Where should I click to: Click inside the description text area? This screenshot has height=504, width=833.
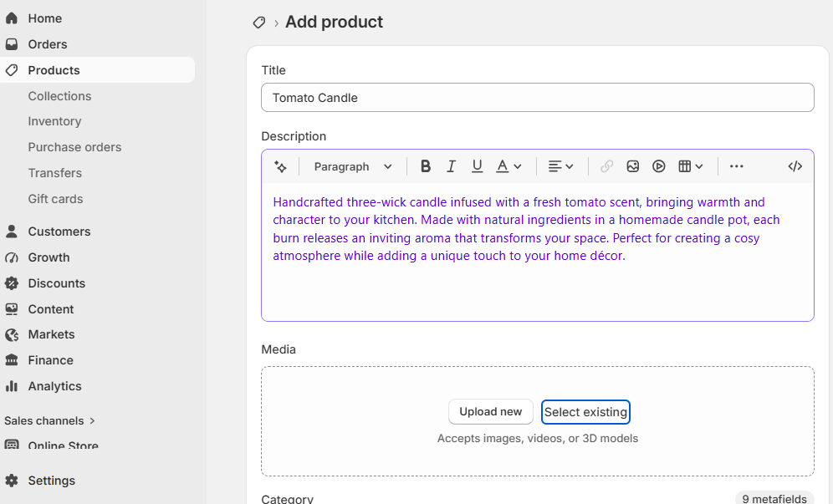tap(538, 252)
